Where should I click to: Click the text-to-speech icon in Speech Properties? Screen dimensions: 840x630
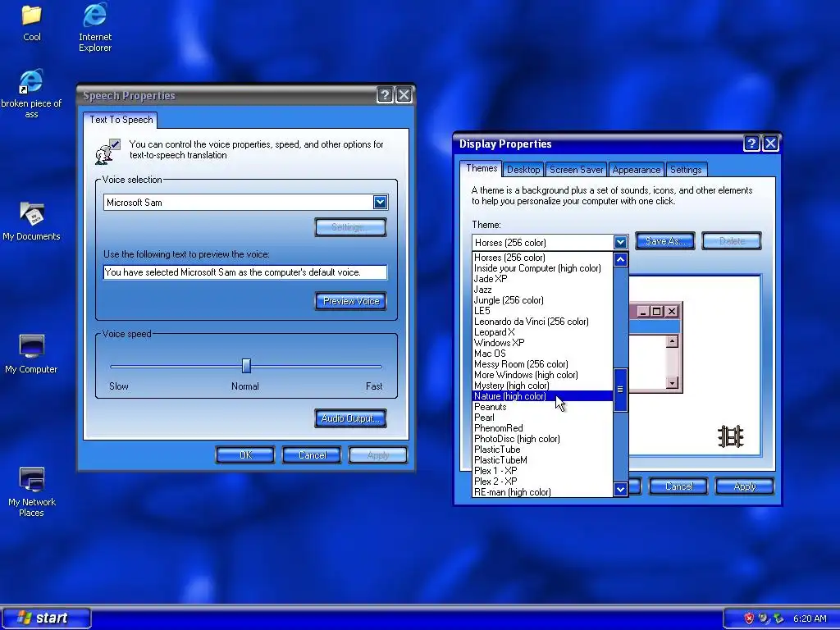(107, 152)
